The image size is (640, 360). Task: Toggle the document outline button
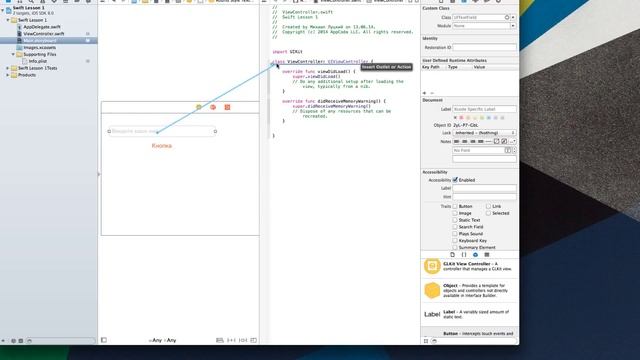tap(104, 340)
